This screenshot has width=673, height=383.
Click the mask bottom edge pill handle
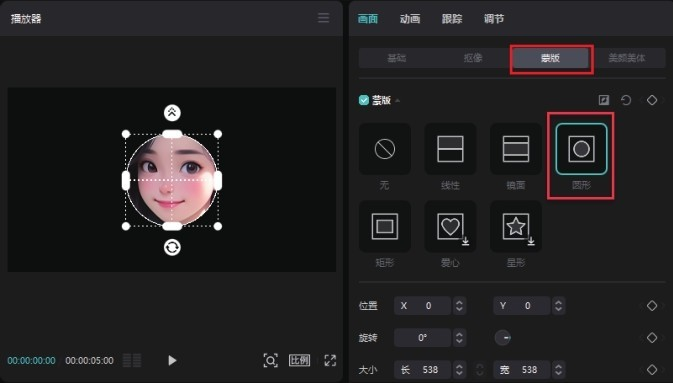(x=172, y=226)
